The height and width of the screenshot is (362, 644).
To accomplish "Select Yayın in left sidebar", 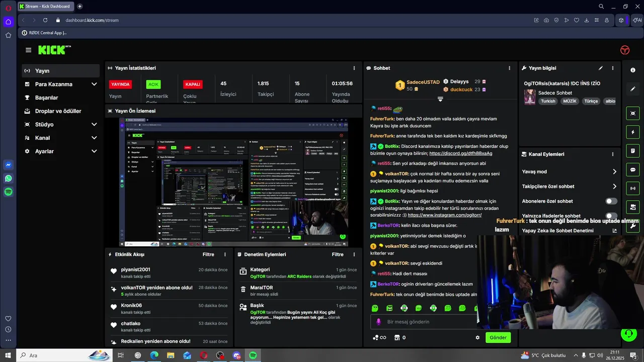I will (x=61, y=71).
